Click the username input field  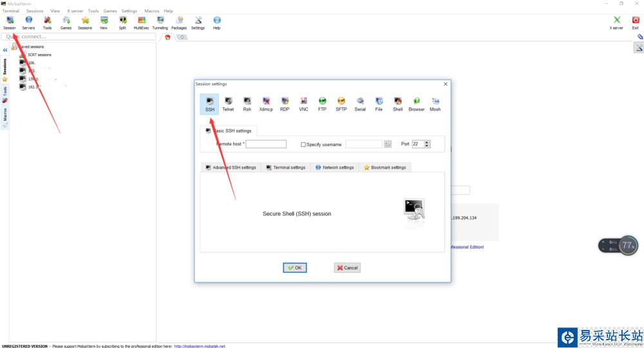point(364,144)
